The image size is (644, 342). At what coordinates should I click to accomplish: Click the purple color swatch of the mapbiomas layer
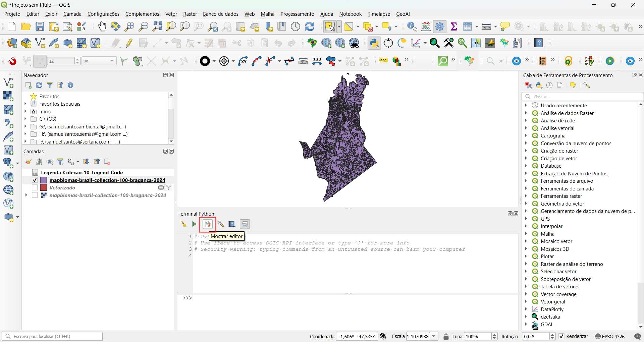point(44,180)
